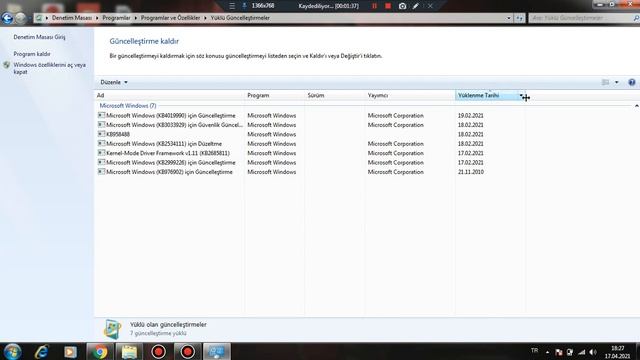Select the KB976902 update row
Image resolution: width=640 pixels, height=360 pixels.
click(311, 172)
